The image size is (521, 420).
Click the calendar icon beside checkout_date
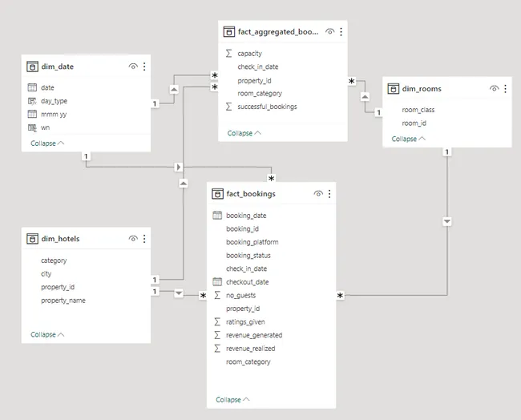(217, 282)
